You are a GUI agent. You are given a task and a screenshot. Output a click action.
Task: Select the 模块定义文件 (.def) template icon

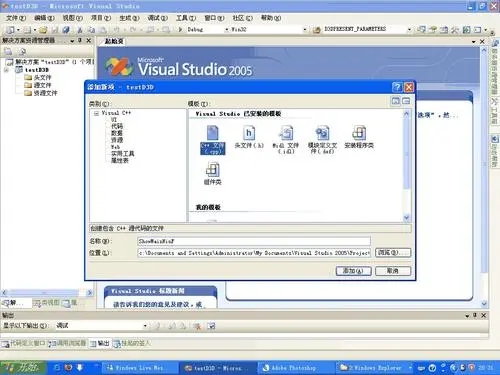pyautogui.click(x=322, y=140)
